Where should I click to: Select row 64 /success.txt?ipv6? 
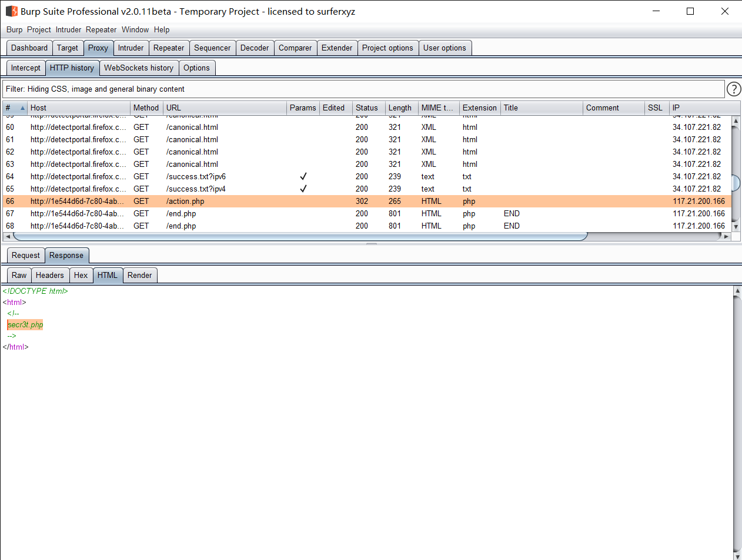coord(367,176)
